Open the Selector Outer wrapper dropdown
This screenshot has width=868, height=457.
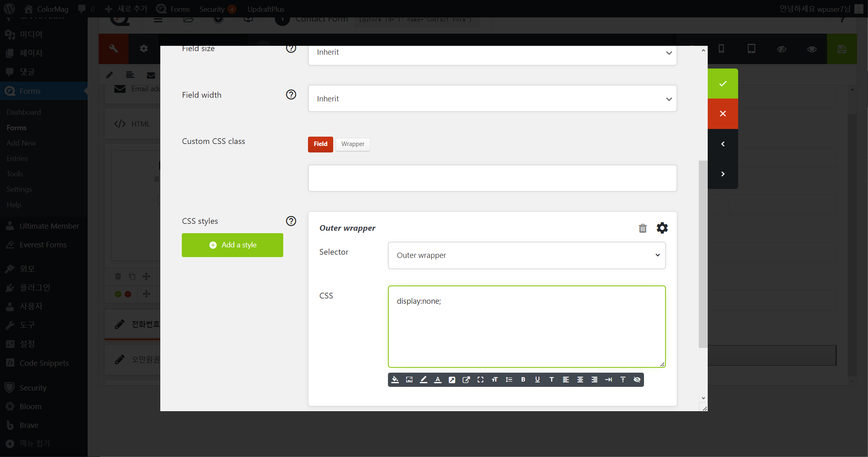pyautogui.click(x=526, y=255)
